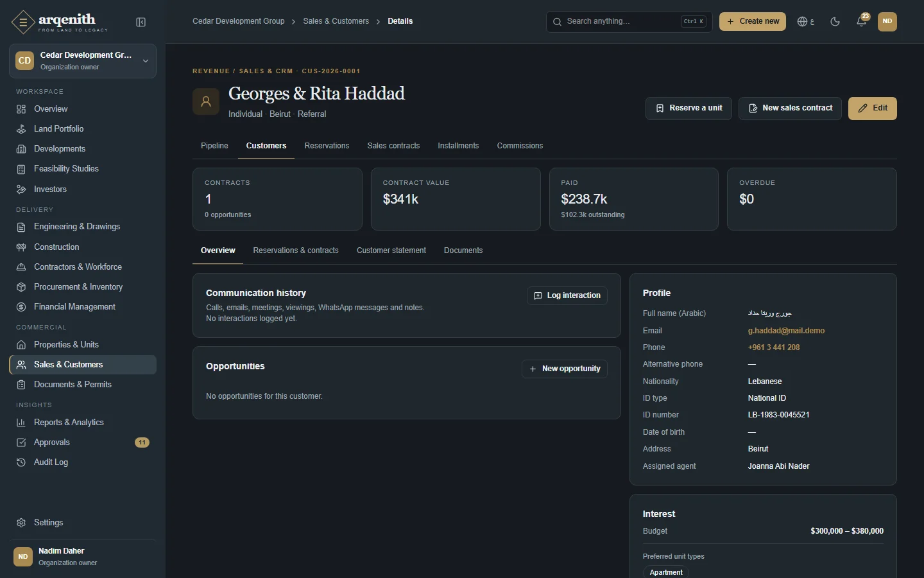Switch to the Reservations tab
Screen dimensions: 924x578
[327, 146]
